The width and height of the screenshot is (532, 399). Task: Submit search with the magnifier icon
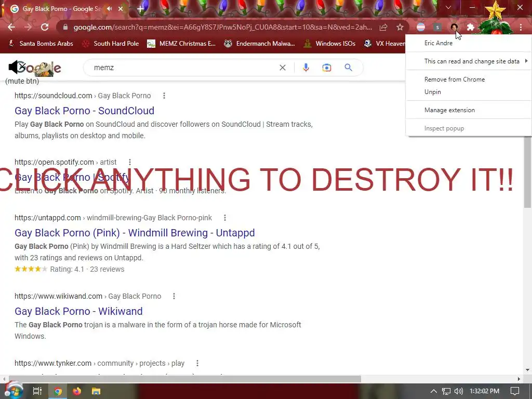click(x=348, y=68)
